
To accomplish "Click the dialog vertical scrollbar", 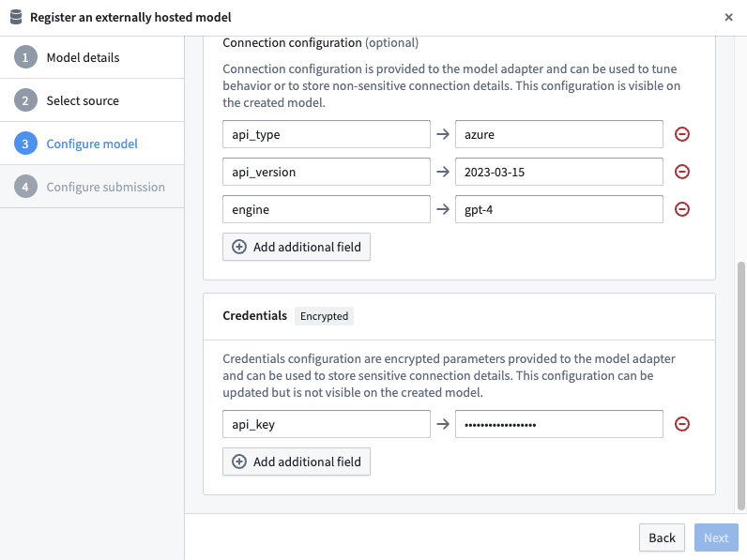I will [741, 386].
